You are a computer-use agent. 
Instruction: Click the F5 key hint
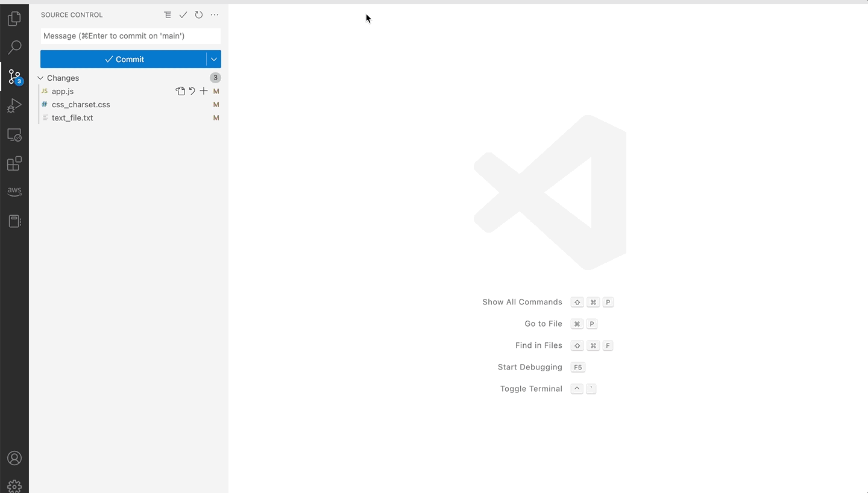click(x=577, y=367)
